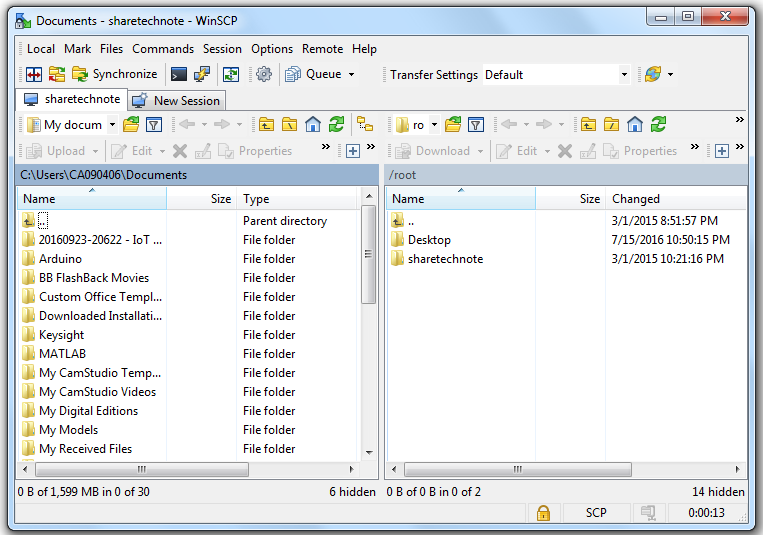The height and width of the screenshot is (535, 763).
Task: Select the Keysight folder
Action: tap(61, 335)
